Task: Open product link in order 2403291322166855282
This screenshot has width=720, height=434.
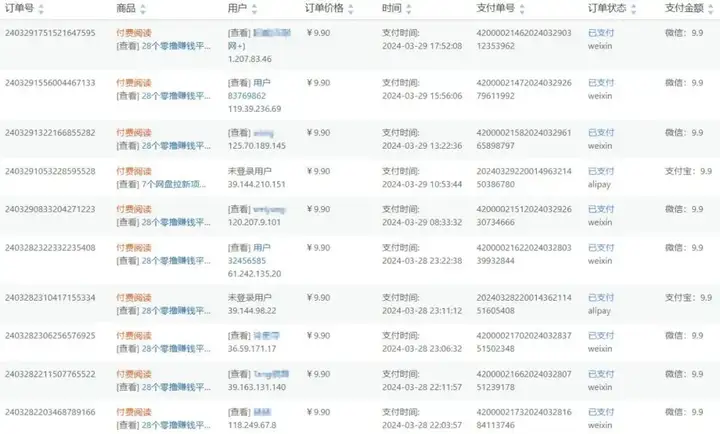Action: point(176,146)
